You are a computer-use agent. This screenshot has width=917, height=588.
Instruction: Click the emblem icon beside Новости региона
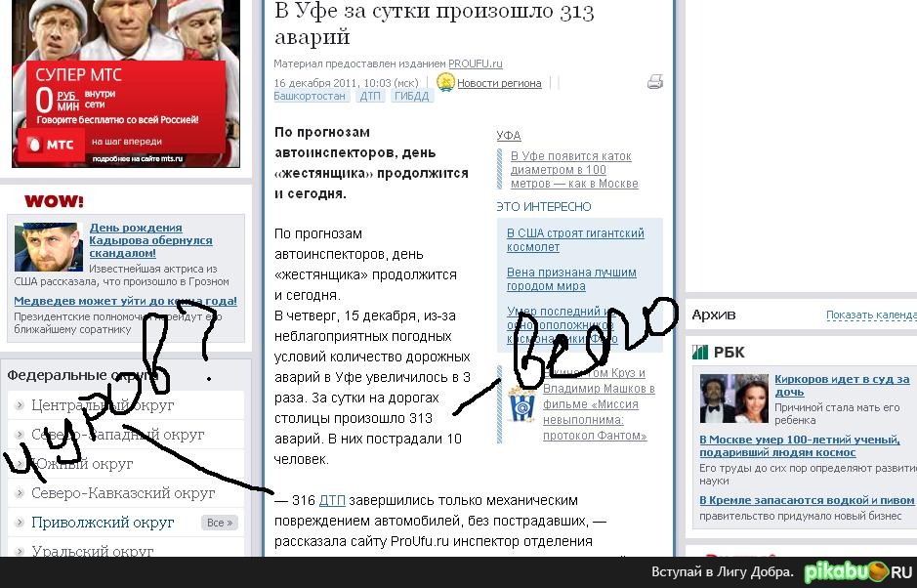pyautogui.click(x=446, y=83)
